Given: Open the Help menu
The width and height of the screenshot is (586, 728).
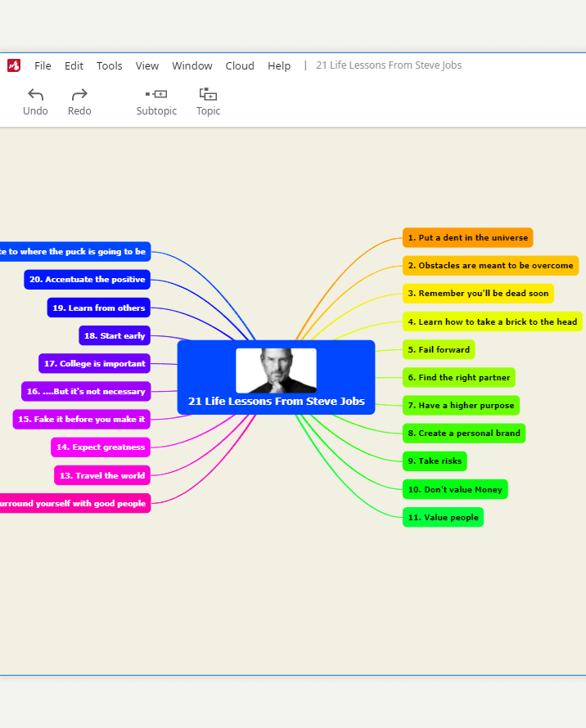Looking at the screenshot, I should coord(279,65).
